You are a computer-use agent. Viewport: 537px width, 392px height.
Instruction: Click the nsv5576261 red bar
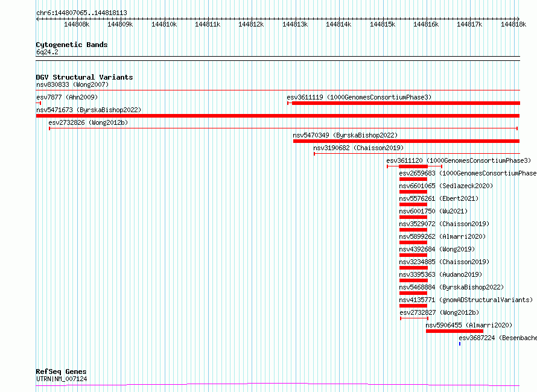pyautogui.click(x=413, y=204)
